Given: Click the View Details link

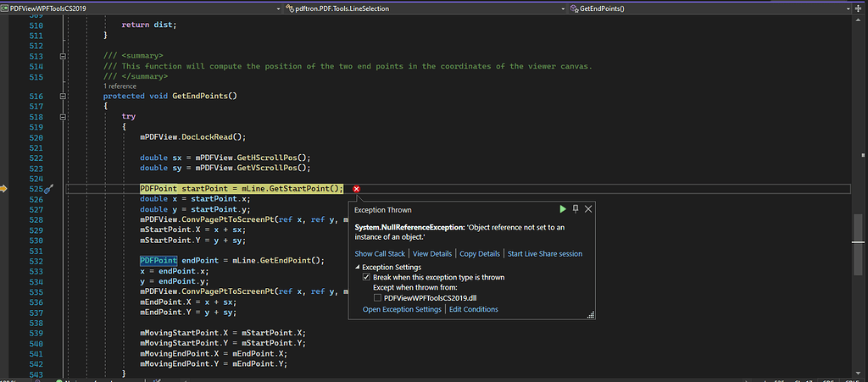Looking at the screenshot, I should point(432,254).
